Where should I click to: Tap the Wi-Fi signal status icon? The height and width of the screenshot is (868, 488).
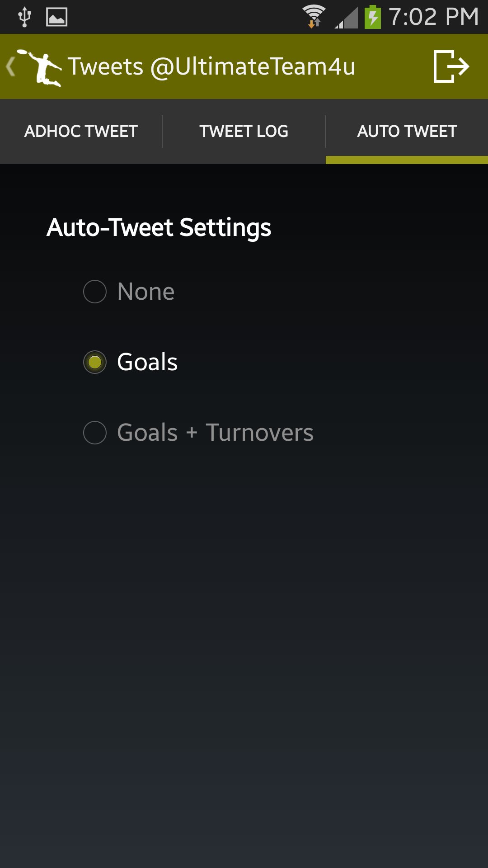pyautogui.click(x=314, y=16)
